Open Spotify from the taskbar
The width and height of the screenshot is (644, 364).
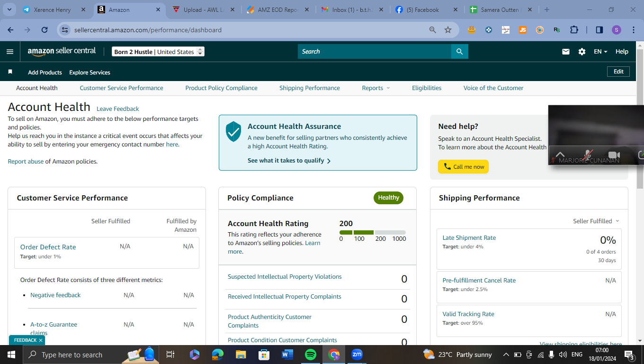click(311, 355)
